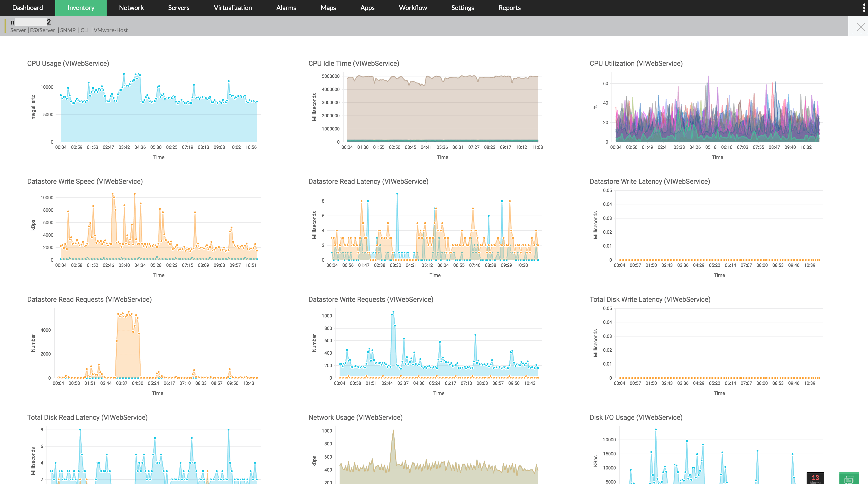This screenshot has height=484, width=868.
Task: Open Settings from the top navigation
Action: 462,7
